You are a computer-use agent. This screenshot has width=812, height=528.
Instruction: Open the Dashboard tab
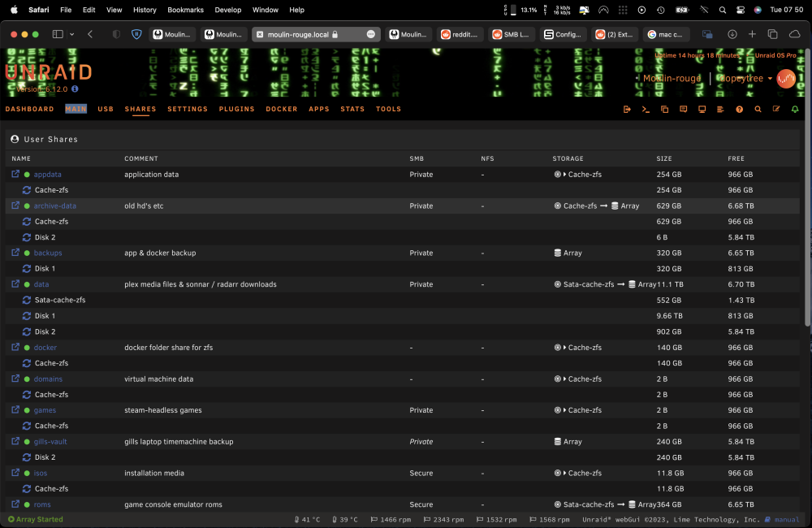[29, 109]
